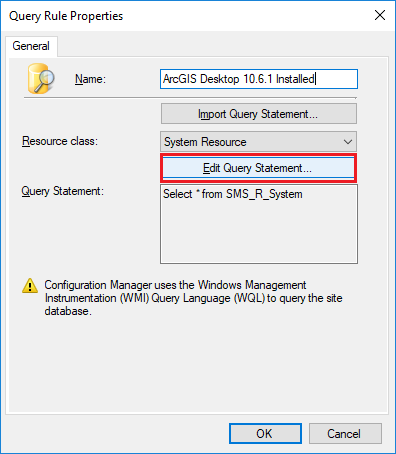Open Edit Query Statement dialog
Viewport: 396px width, 454px height.
point(258,168)
